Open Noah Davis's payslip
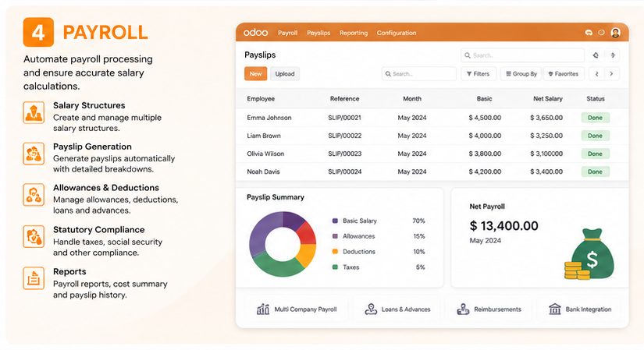The image size is (644, 350). pos(263,172)
